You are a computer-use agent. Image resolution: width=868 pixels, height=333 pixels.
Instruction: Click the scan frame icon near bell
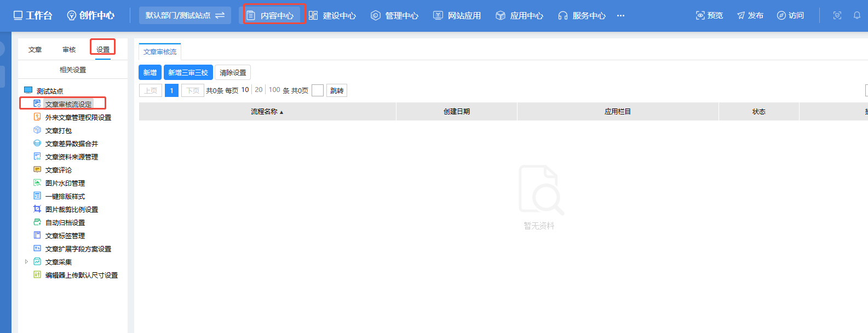click(x=837, y=15)
